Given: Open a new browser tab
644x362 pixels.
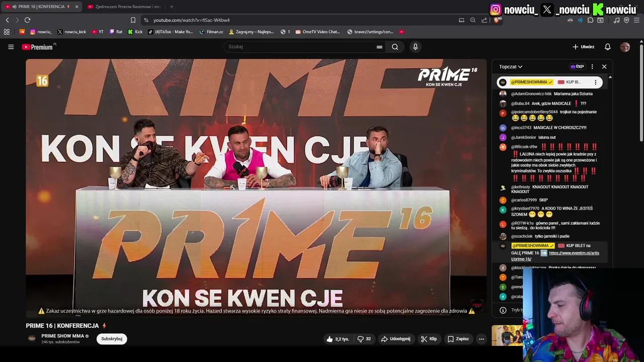Looking at the screenshot, I should [x=172, y=7].
